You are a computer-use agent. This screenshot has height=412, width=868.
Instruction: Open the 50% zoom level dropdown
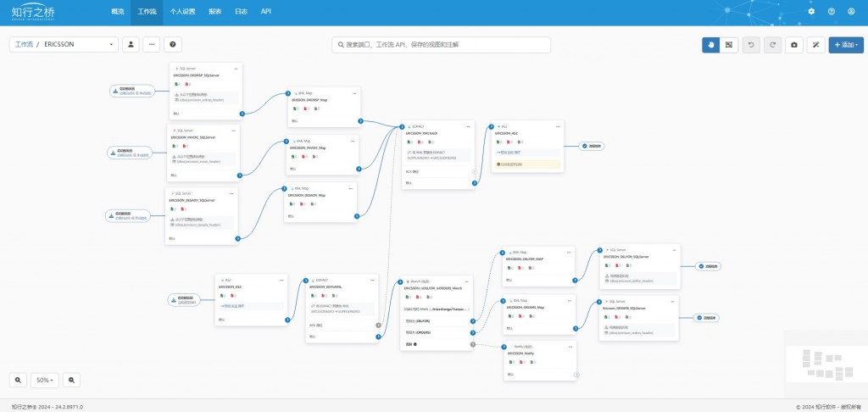pos(45,380)
